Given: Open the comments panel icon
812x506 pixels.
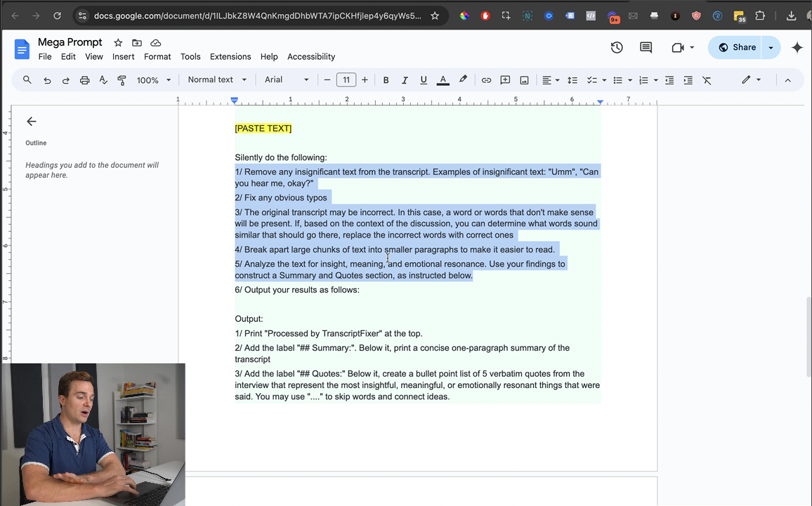Looking at the screenshot, I should coord(646,47).
